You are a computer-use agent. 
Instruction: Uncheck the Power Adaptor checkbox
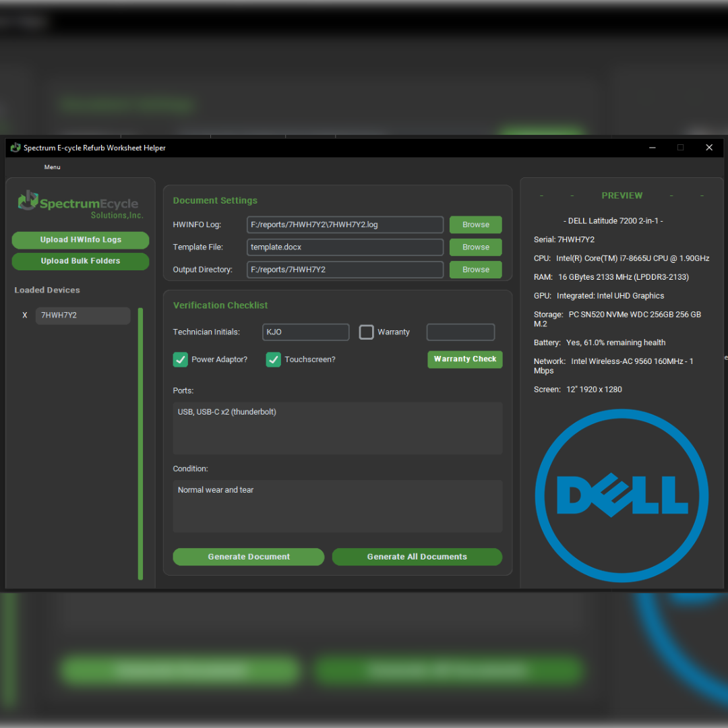[x=181, y=360]
